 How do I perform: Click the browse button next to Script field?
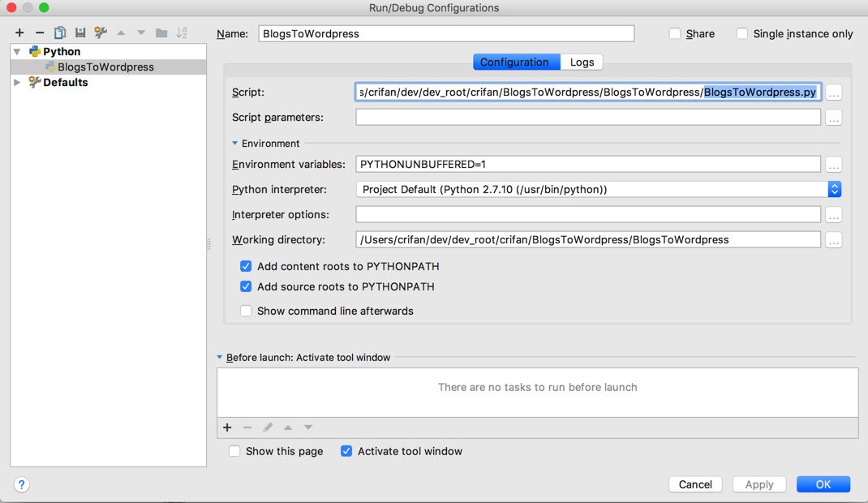pyautogui.click(x=833, y=92)
